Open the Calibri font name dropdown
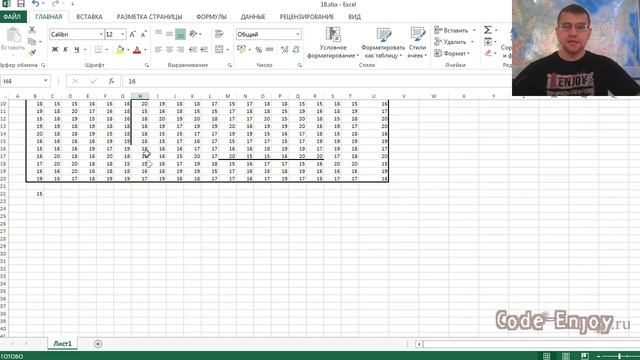The height and width of the screenshot is (360, 640). click(x=101, y=34)
